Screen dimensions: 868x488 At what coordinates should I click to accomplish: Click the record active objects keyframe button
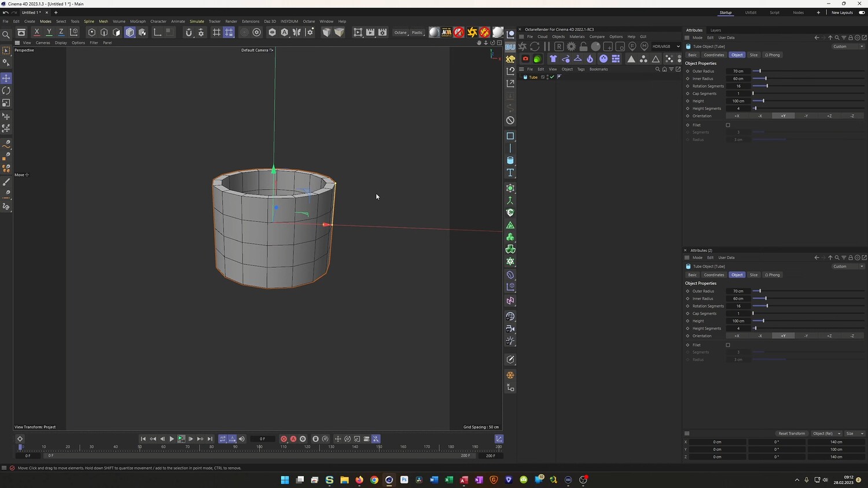coord(284,439)
